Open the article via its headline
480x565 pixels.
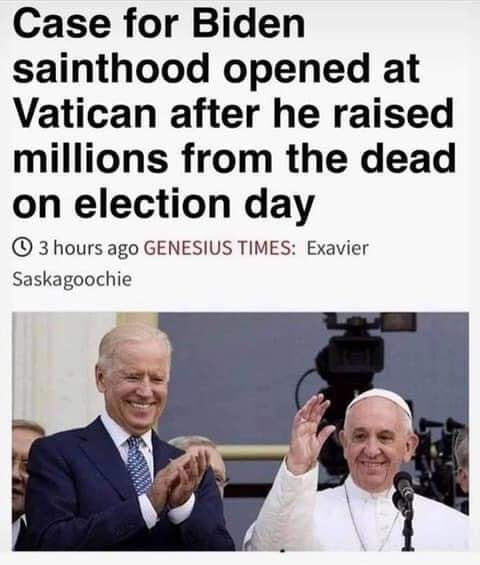tap(233, 114)
